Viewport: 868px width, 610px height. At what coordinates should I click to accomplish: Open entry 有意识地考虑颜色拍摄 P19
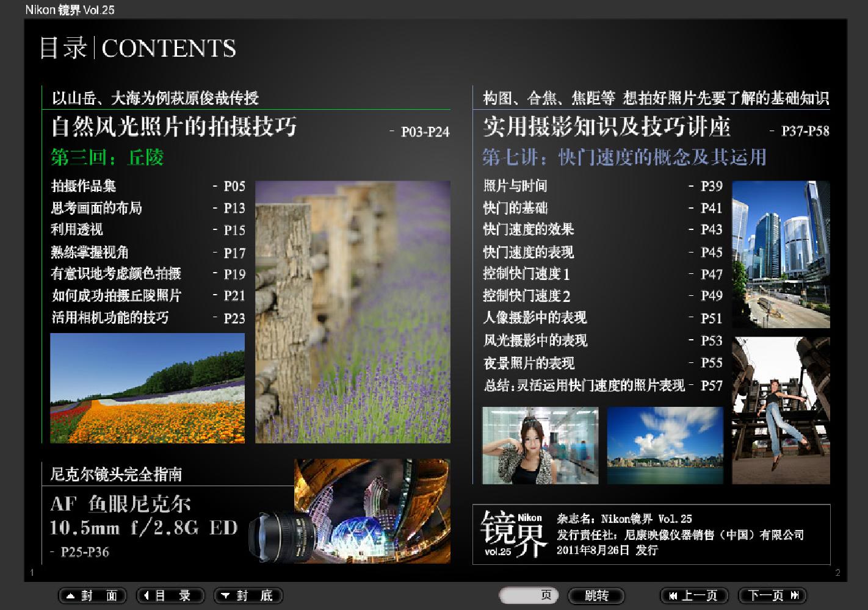coord(148,274)
